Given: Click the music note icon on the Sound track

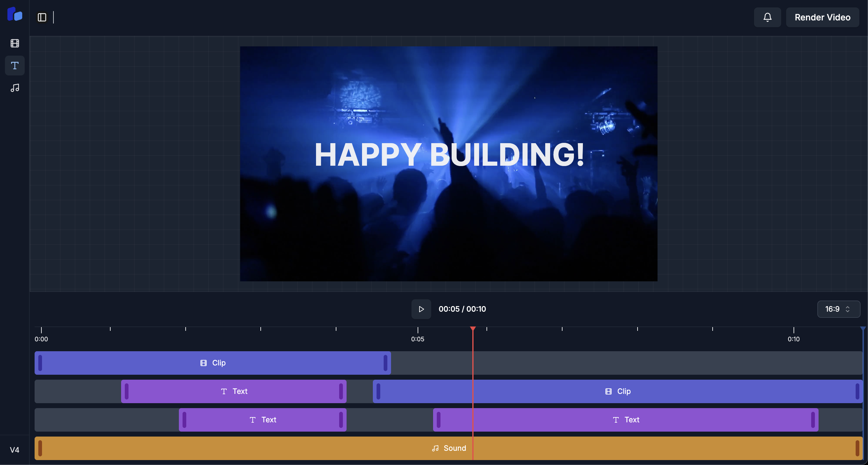Looking at the screenshot, I should tap(435, 448).
